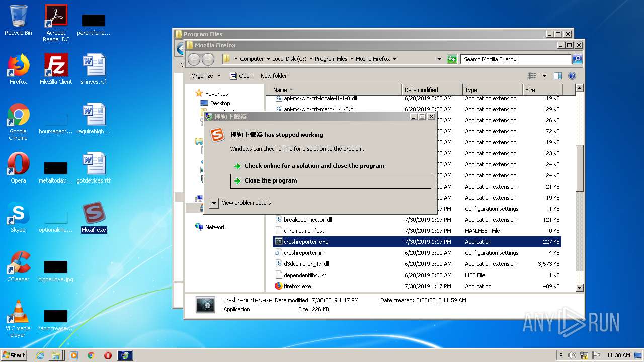This screenshot has height=362, width=644.
Task: Select dependentlibs.list file
Action: tap(418, 275)
